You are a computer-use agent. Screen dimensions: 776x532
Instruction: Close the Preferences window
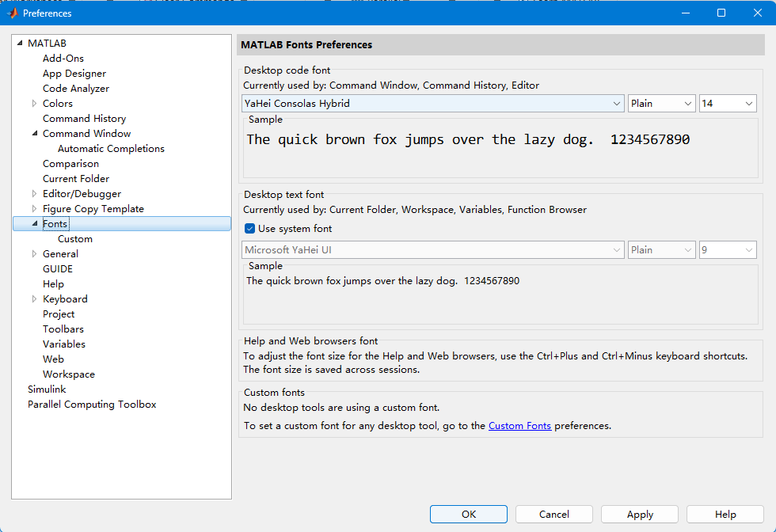click(758, 13)
